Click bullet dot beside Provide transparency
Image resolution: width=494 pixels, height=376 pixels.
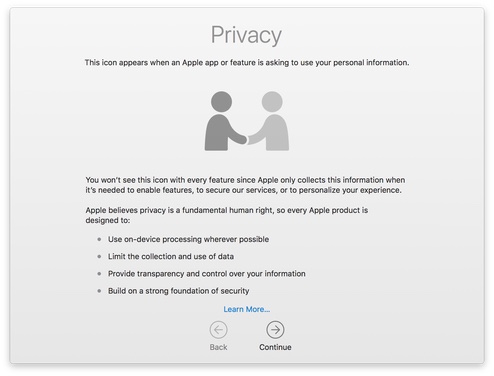click(x=99, y=274)
